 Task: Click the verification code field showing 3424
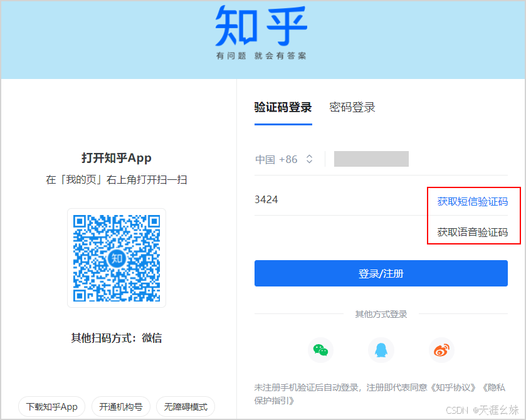pyautogui.click(x=339, y=199)
